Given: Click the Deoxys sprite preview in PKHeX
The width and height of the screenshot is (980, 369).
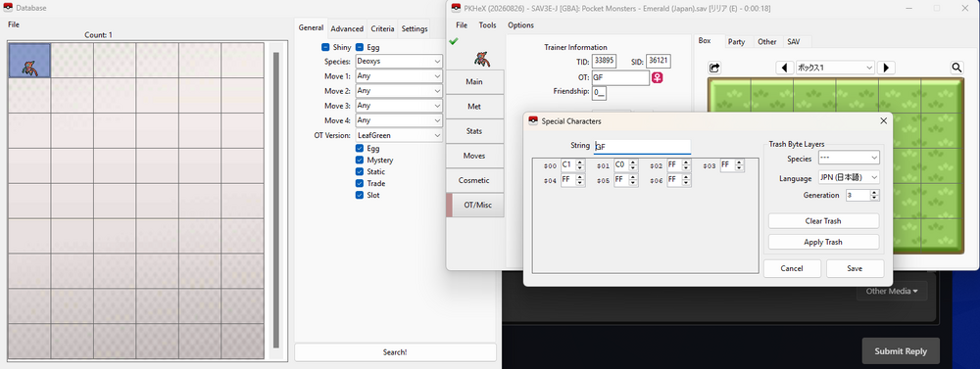Looking at the screenshot, I should pos(482,60).
